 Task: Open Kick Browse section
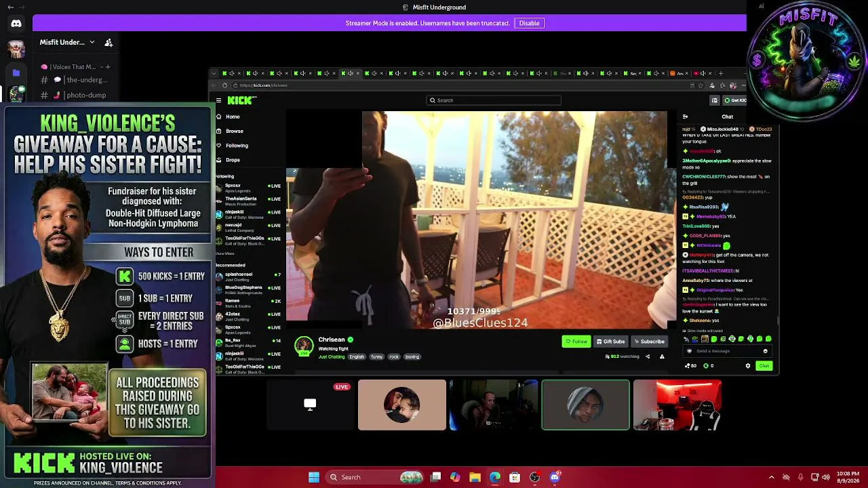pos(230,131)
